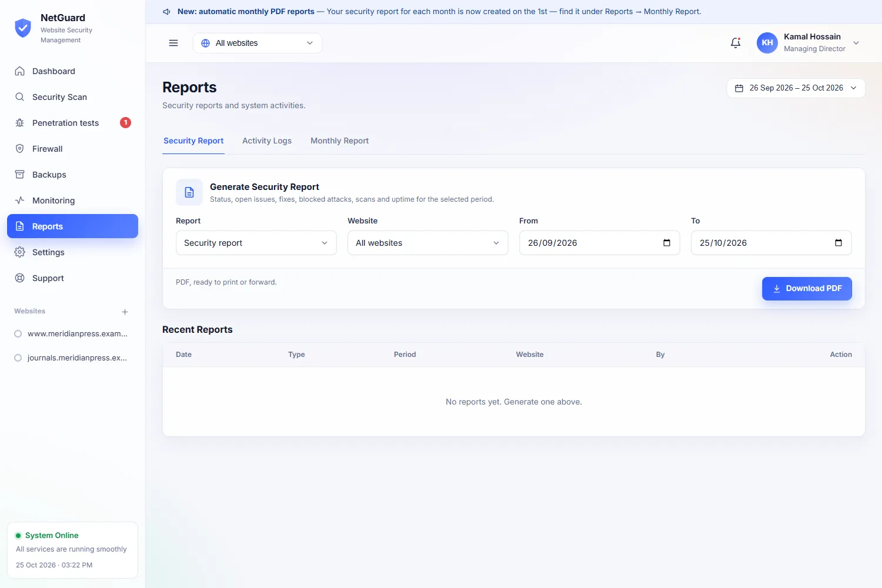Click the Penetration tests red badge

coord(125,123)
